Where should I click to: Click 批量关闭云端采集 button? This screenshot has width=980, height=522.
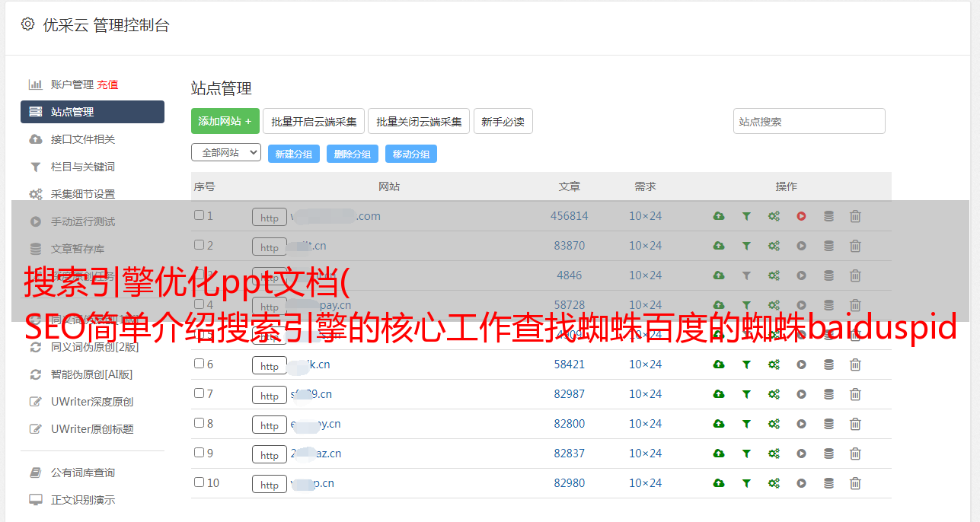point(419,121)
